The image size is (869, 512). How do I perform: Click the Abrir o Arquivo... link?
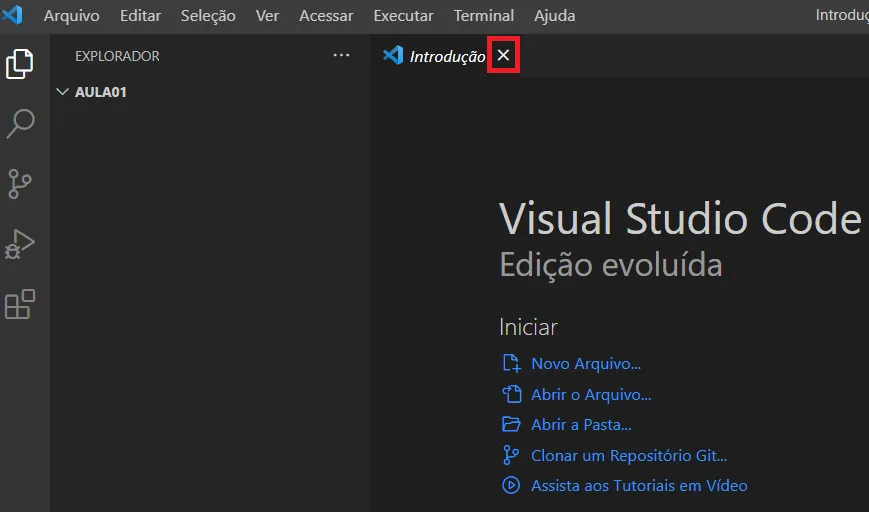(x=591, y=395)
